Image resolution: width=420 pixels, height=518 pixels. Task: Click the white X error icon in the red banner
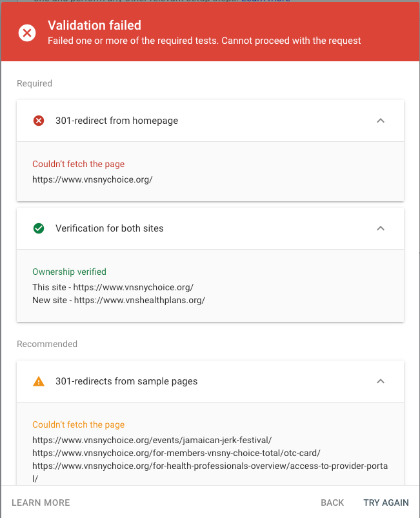[x=27, y=33]
